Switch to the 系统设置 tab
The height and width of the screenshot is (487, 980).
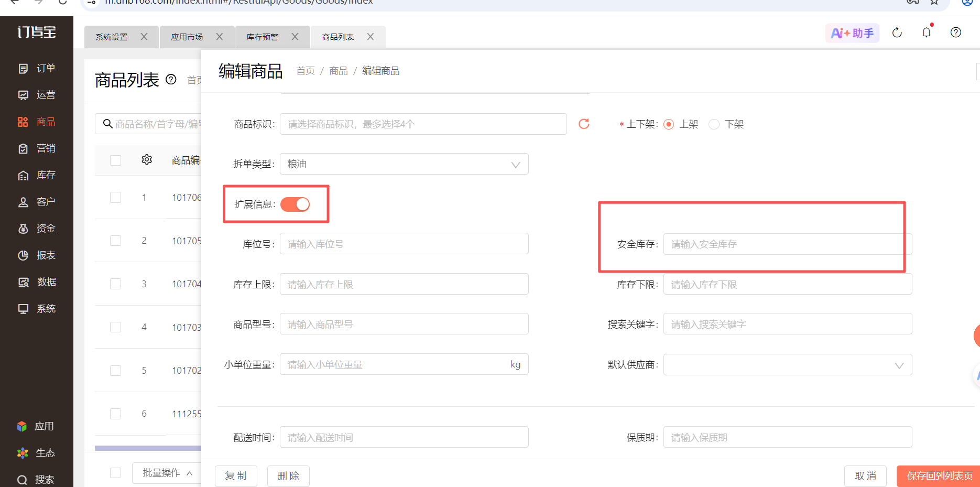(x=112, y=37)
